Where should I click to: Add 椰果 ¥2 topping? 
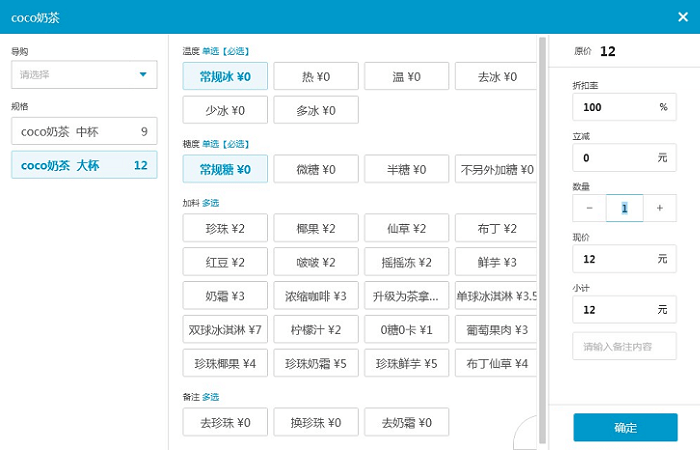point(315,229)
